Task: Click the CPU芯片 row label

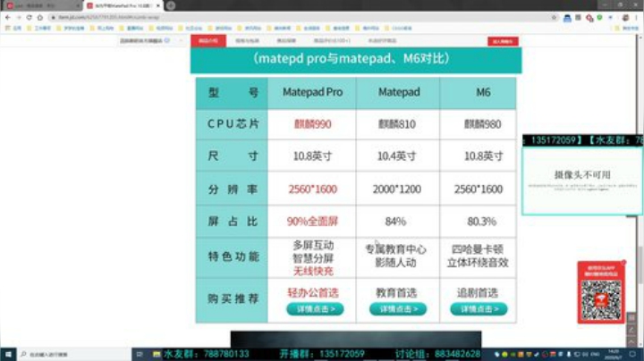Action: point(233,124)
